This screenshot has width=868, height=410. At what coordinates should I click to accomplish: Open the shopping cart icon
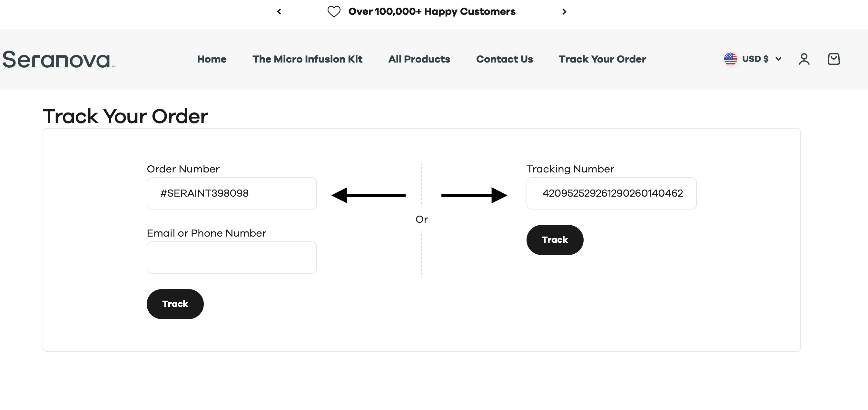pos(833,59)
